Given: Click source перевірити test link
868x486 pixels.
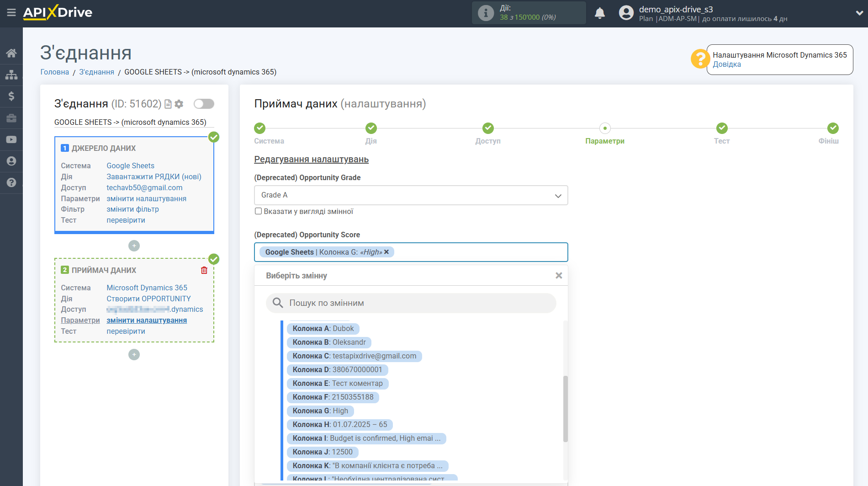Looking at the screenshot, I should [126, 220].
